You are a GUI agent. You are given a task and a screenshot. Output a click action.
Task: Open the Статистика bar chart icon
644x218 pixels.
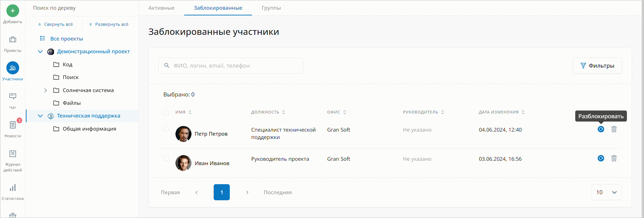(x=13, y=188)
